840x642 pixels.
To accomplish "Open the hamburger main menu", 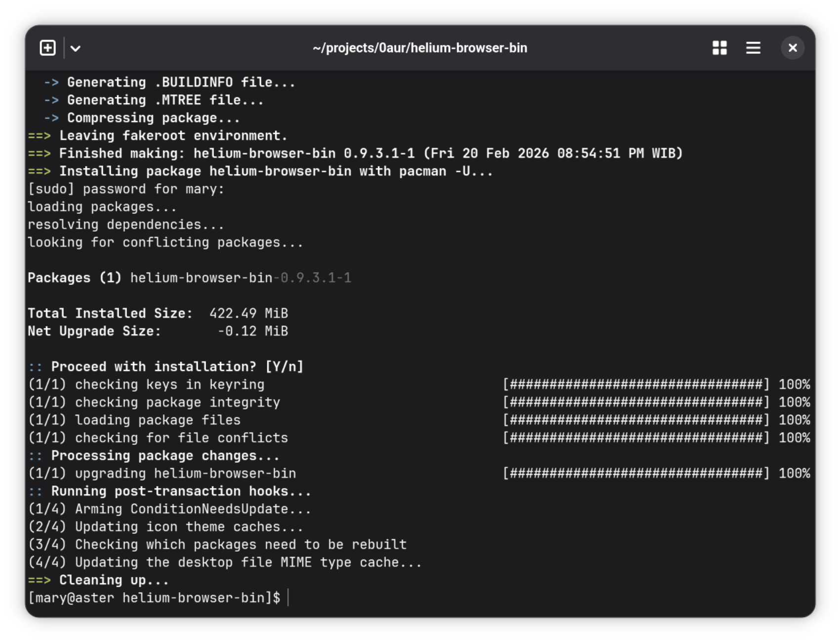I will [753, 48].
